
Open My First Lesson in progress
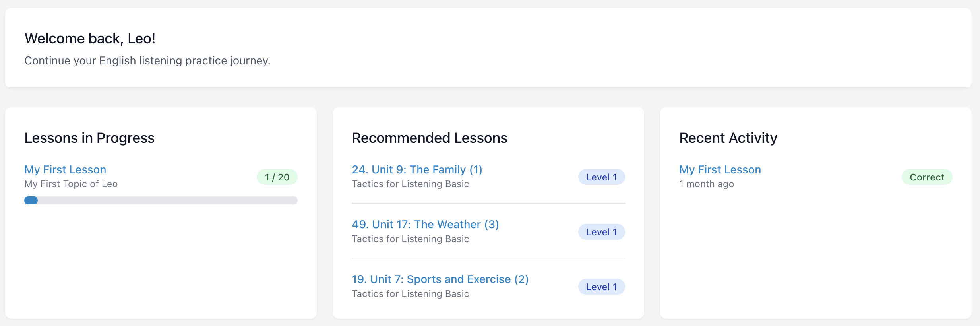coord(65,169)
